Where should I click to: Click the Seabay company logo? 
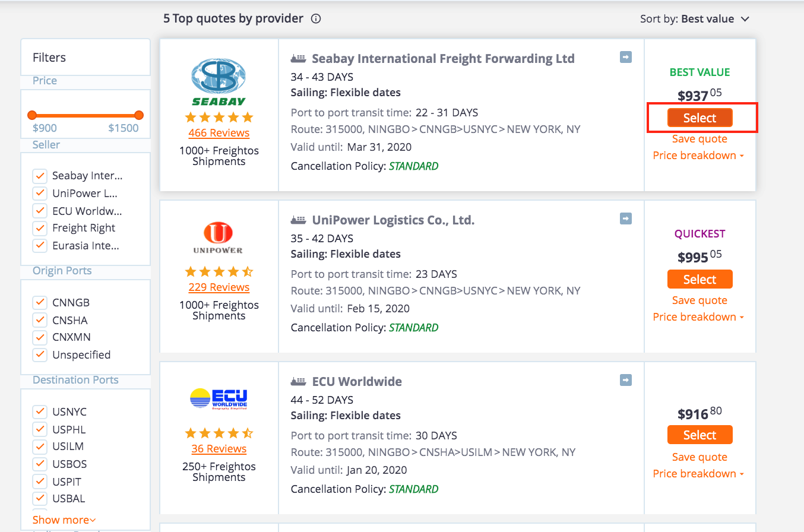(219, 82)
